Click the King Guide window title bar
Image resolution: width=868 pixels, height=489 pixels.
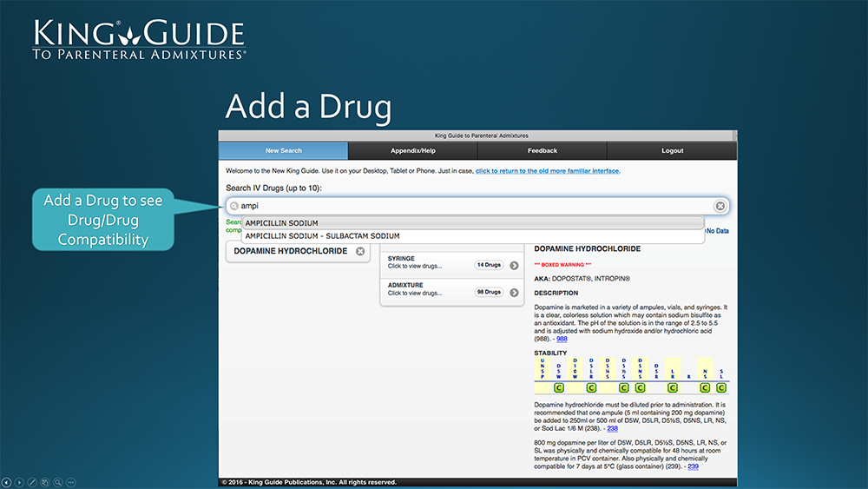coord(477,135)
